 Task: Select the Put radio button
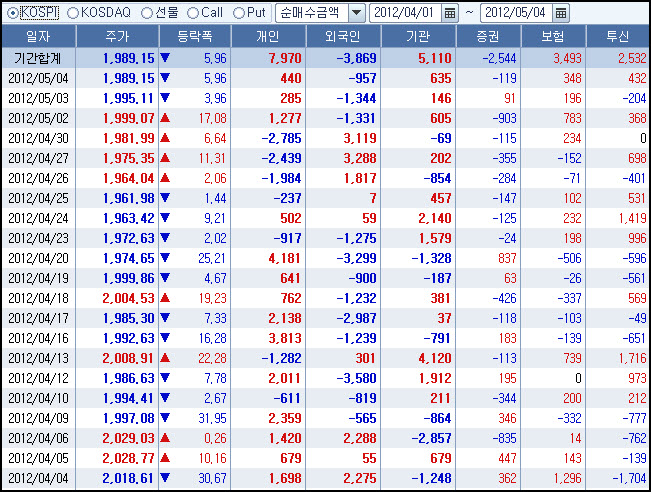(239, 13)
